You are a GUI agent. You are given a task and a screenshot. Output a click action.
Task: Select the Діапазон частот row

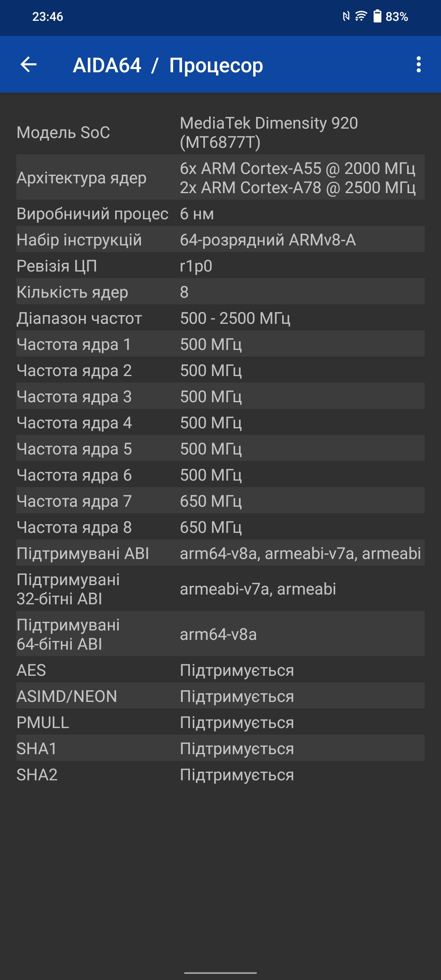(x=220, y=318)
